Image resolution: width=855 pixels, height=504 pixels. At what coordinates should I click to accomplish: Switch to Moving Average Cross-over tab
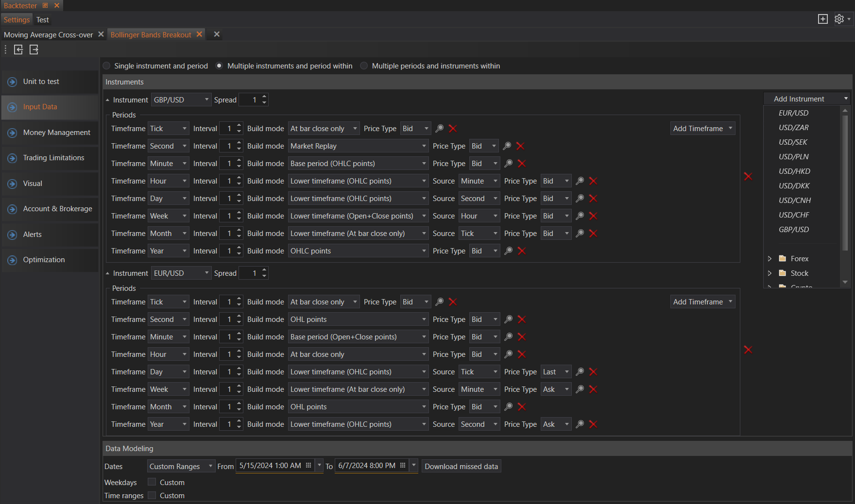(x=48, y=35)
